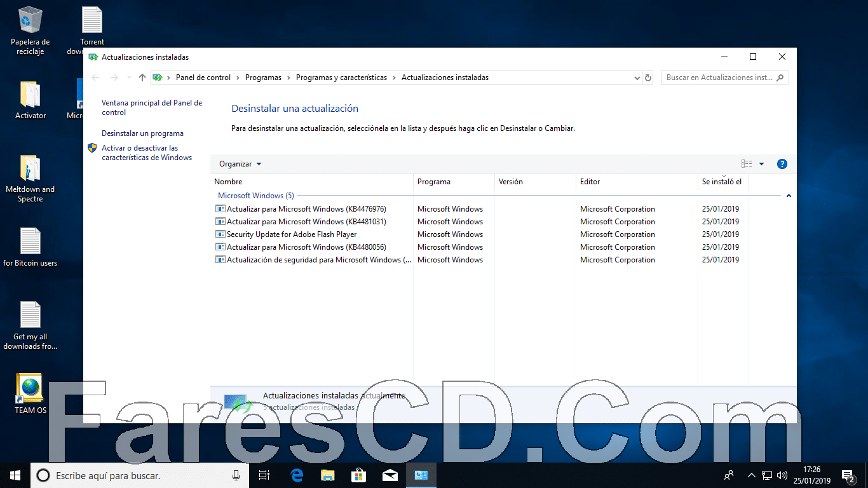Select 'for Bitcoin users' text file
Image resolution: width=868 pixels, height=488 pixels.
coord(31,247)
